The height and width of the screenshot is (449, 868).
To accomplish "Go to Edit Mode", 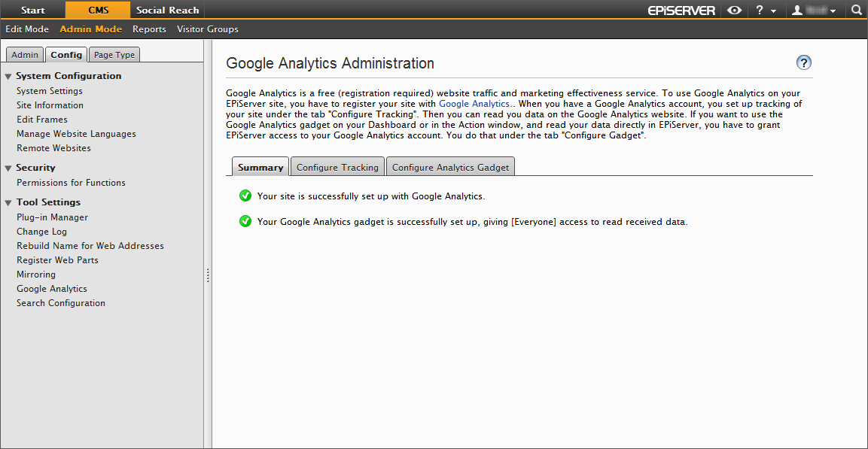I will [27, 29].
